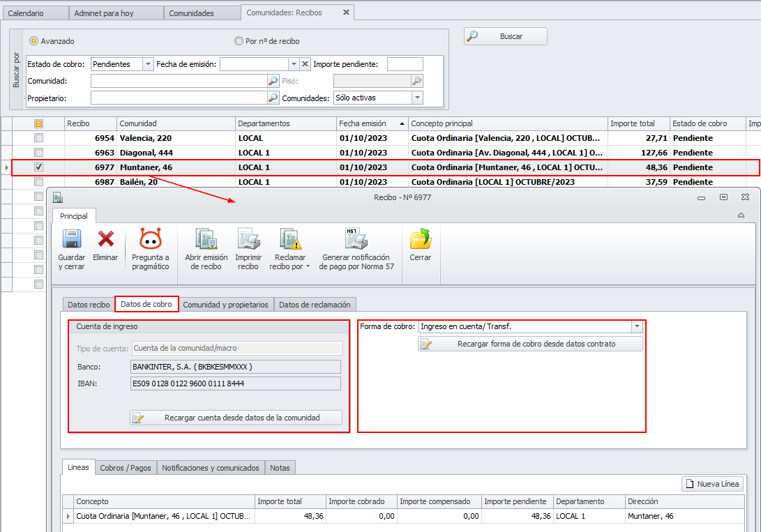Click Reclamar recibo por icon
Image resolution: width=761 pixels, height=532 pixels.
[x=290, y=239]
